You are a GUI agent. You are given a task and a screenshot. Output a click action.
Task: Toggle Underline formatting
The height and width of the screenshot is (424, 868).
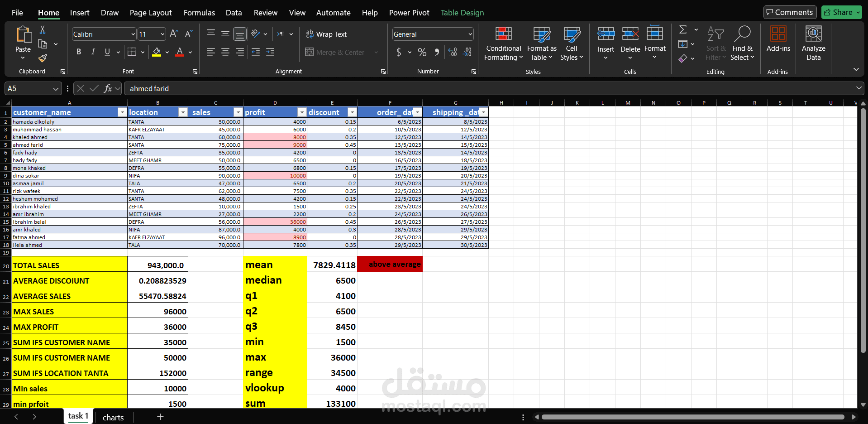click(x=107, y=52)
